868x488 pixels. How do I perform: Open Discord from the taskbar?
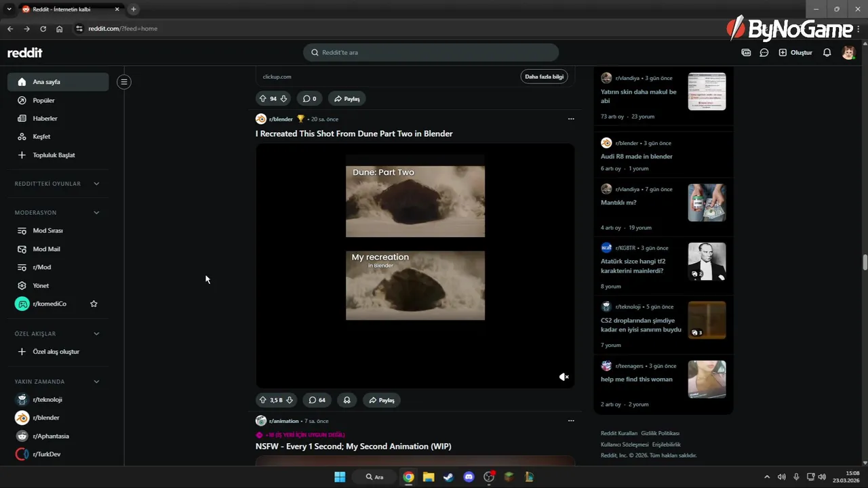[469, 477]
